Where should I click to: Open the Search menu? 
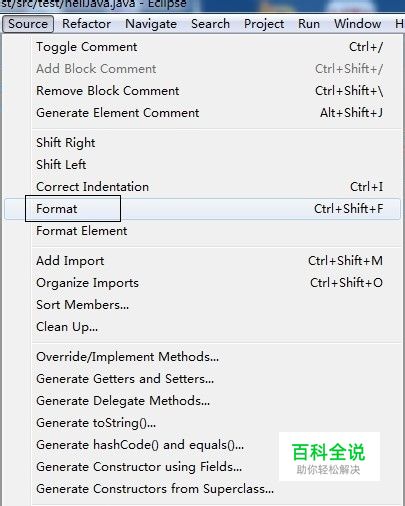pyautogui.click(x=210, y=24)
